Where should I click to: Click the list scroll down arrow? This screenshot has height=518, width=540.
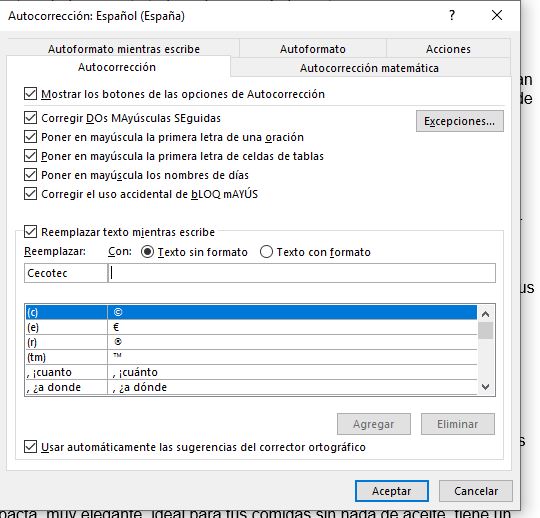pos(486,387)
